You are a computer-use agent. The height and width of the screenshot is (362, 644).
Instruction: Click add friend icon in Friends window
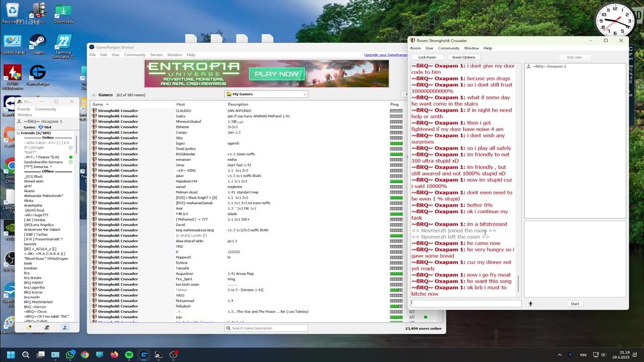tap(47, 327)
